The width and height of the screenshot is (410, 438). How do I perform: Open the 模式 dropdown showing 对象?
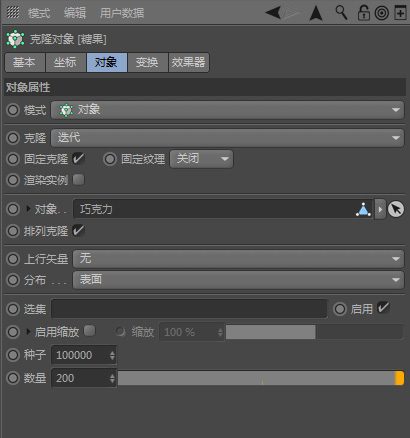pyautogui.click(x=227, y=110)
